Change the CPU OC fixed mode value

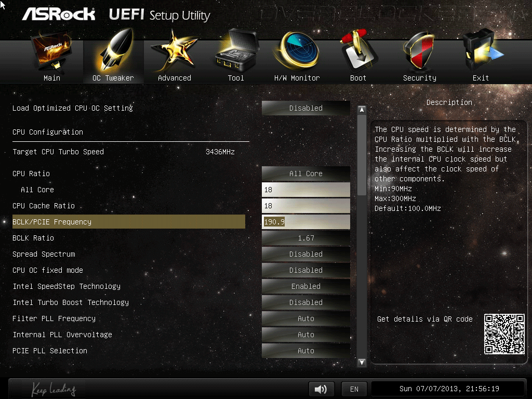click(x=305, y=270)
